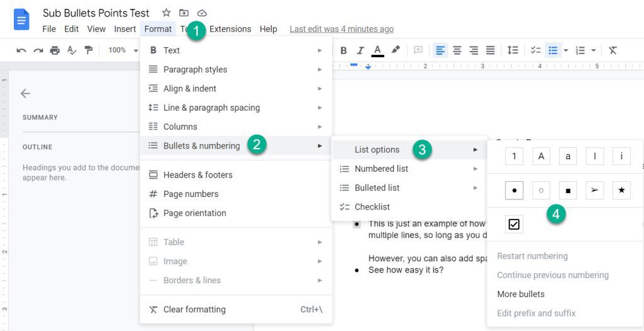Click the numbered list toolbar icon
Screen dimensions: 644x331
click(580, 50)
